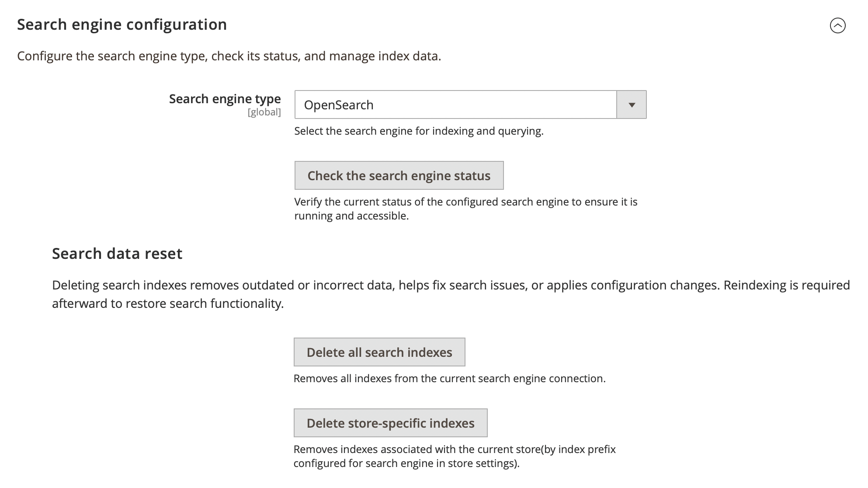868x488 pixels.
Task: Click the [global] scope label
Action: tap(264, 112)
